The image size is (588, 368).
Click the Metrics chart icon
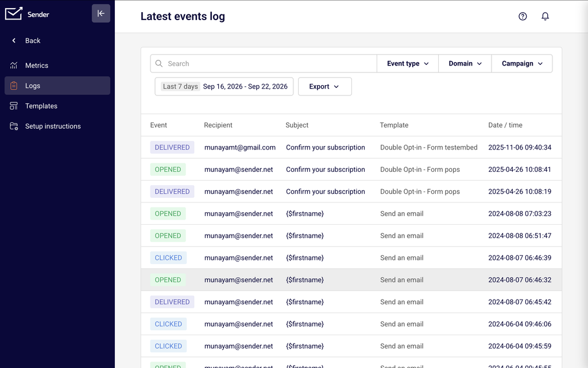pyautogui.click(x=14, y=66)
